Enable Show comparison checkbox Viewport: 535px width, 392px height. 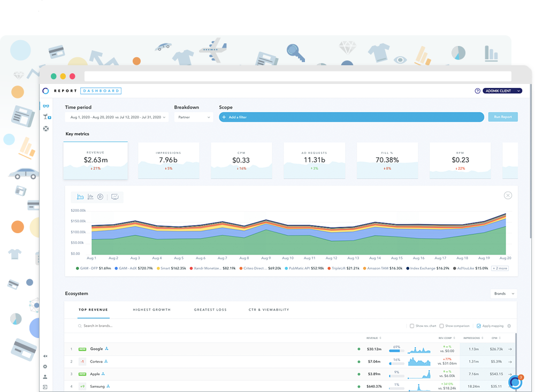(441, 326)
